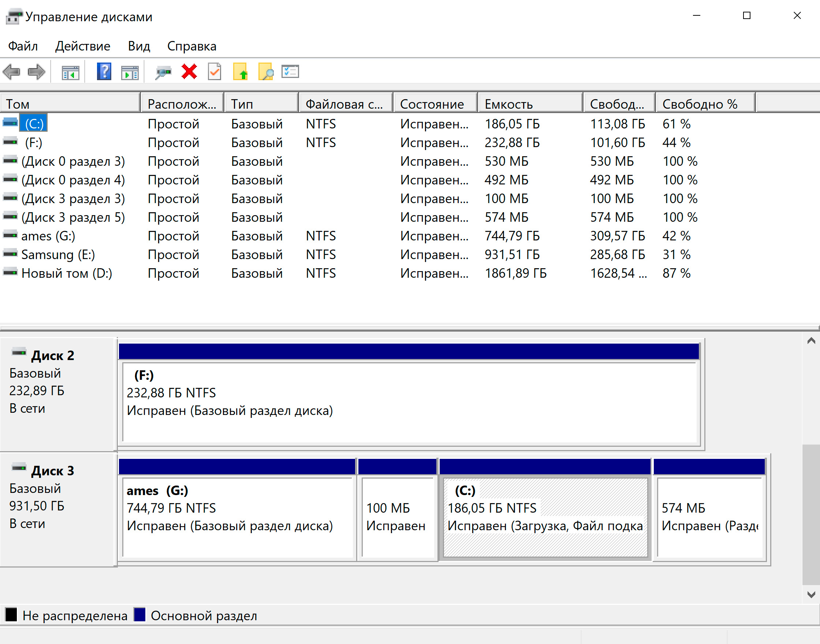The image size is (820, 644).
Task: Open the Действие menu
Action: point(83,46)
